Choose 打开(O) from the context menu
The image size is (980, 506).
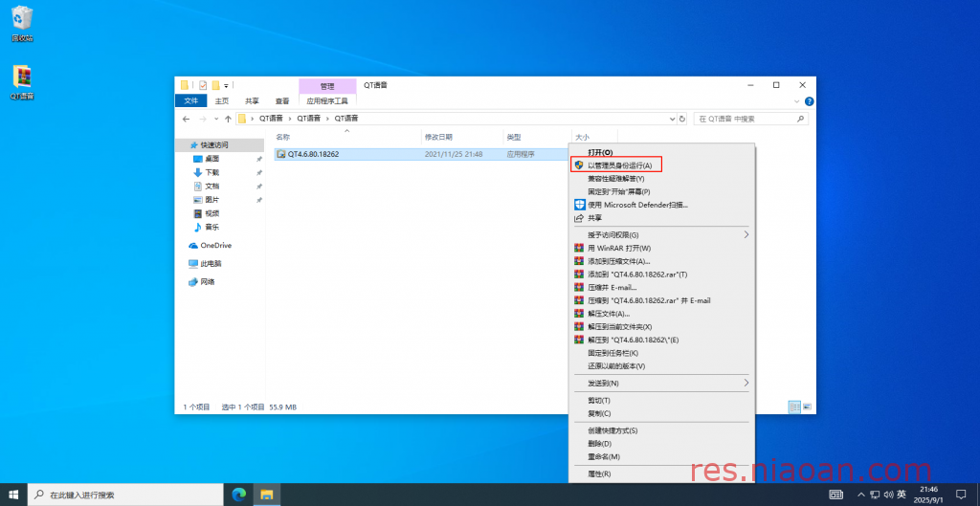click(x=662, y=152)
